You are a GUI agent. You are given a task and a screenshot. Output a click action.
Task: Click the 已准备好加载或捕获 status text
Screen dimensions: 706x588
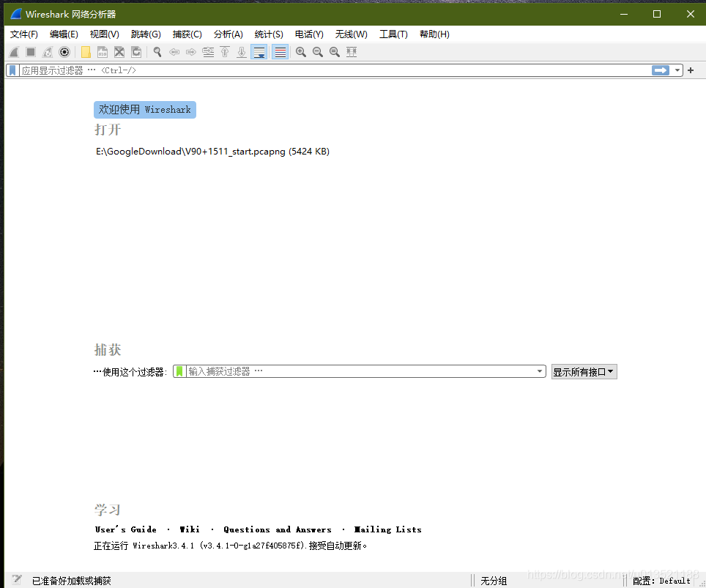72,581
